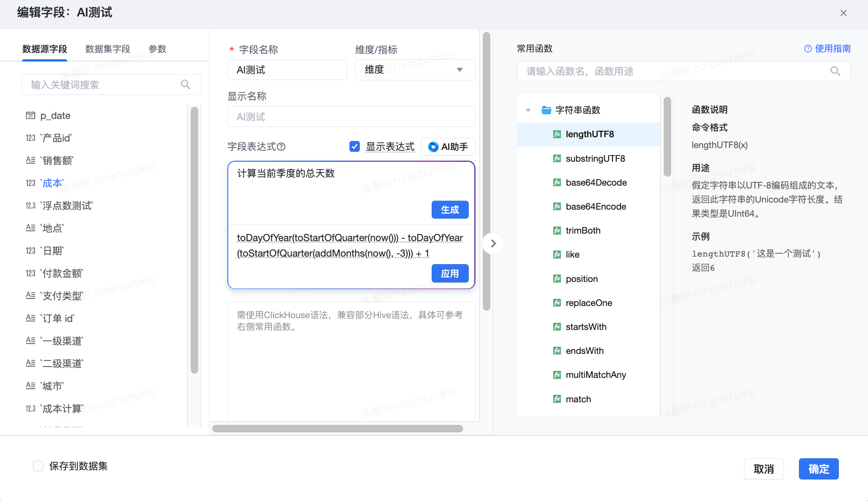The image size is (868, 501).
Task: Click the 生成 button
Action: point(450,210)
